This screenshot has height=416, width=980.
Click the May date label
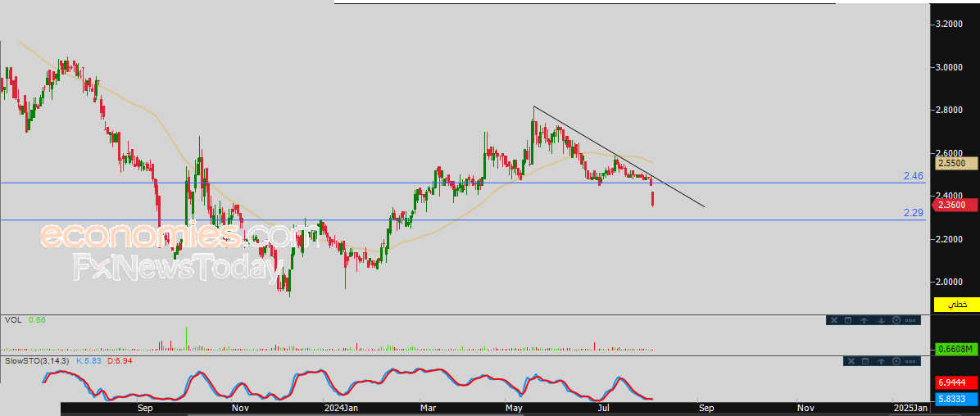(515, 409)
